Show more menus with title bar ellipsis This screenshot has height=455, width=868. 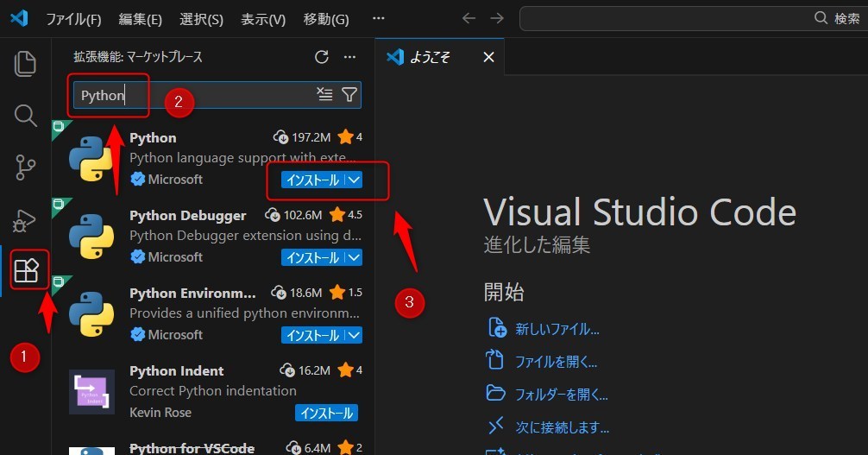pyautogui.click(x=379, y=18)
